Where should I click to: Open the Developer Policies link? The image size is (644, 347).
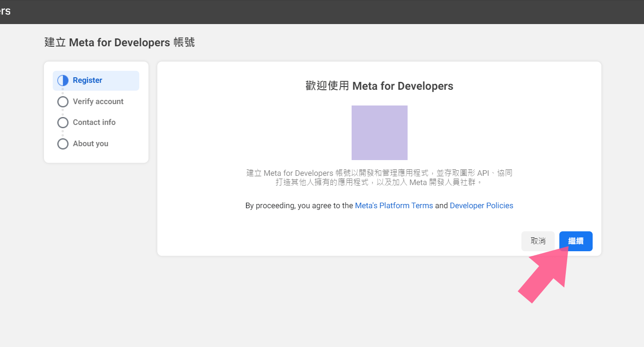[481, 205]
